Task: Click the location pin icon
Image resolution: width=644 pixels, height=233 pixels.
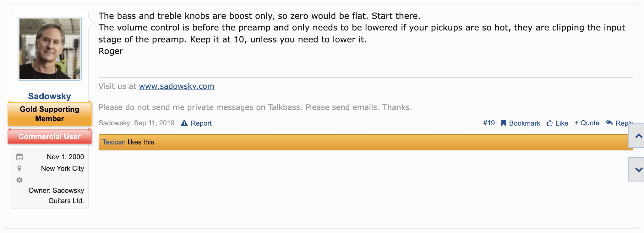Action: point(19,169)
